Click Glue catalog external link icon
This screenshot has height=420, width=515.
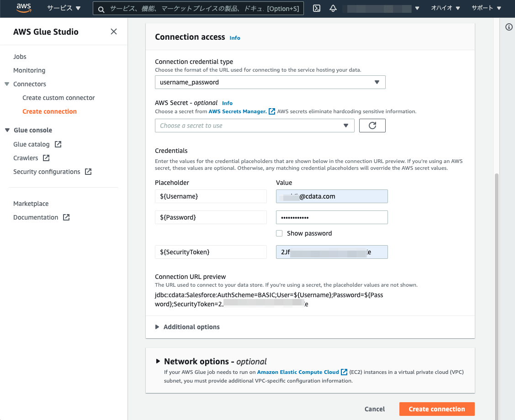(58, 144)
